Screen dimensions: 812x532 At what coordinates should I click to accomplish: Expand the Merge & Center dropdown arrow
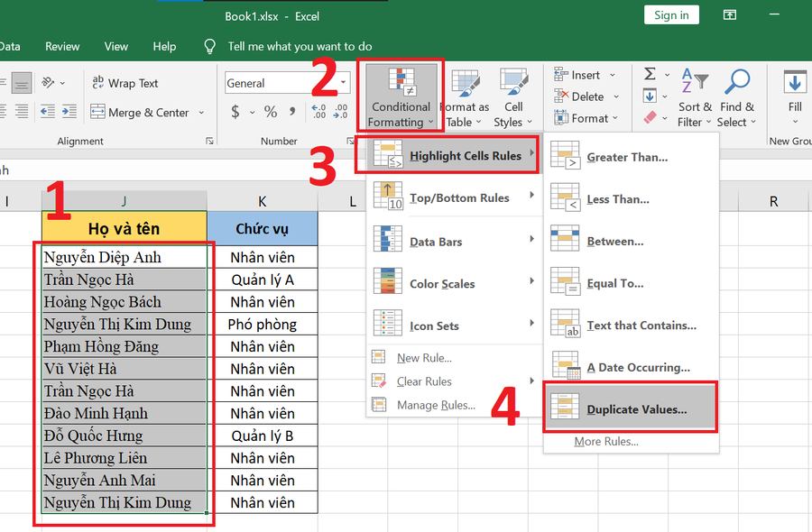pyautogui.click(x=201, y=113)
